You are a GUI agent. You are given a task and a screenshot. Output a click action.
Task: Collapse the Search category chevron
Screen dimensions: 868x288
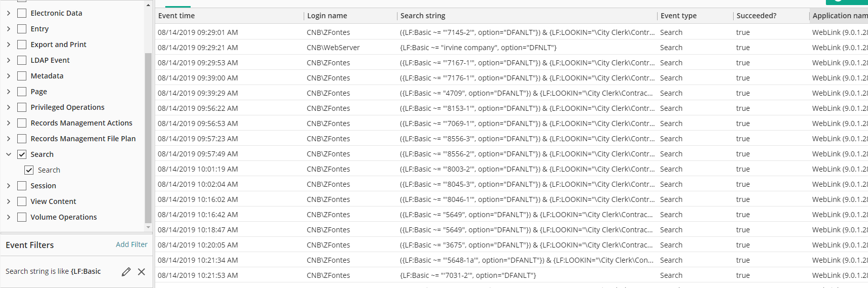pyautogui.click(x=9, y=154)
